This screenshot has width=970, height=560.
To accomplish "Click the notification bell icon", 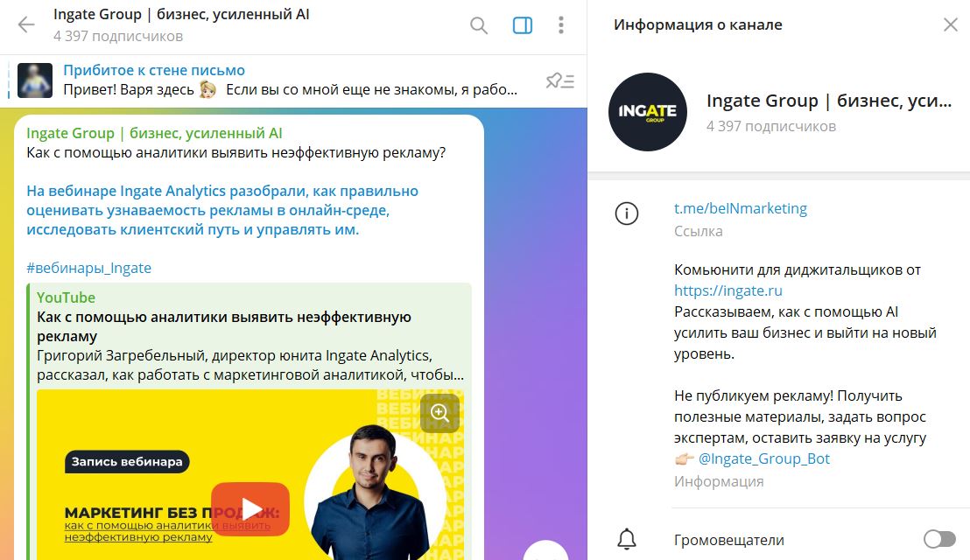I will [627, 539].
